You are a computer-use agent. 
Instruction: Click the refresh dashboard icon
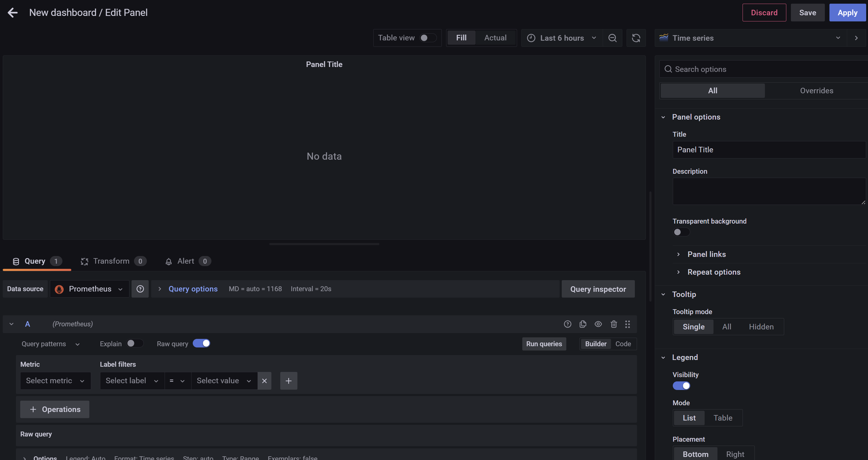pyautogui.click(x=636, y=38)
